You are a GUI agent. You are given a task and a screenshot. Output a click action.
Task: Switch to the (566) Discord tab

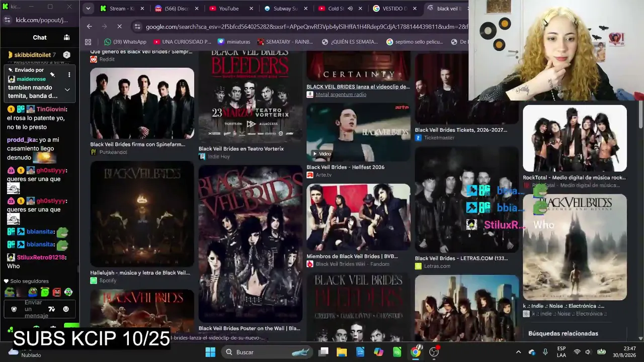click(x=176, y=9)
